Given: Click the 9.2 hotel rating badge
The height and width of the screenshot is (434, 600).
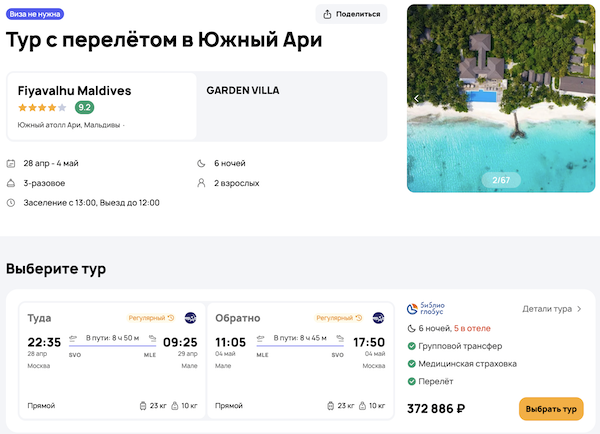Looking at the screenshot, I should point(84,108).
